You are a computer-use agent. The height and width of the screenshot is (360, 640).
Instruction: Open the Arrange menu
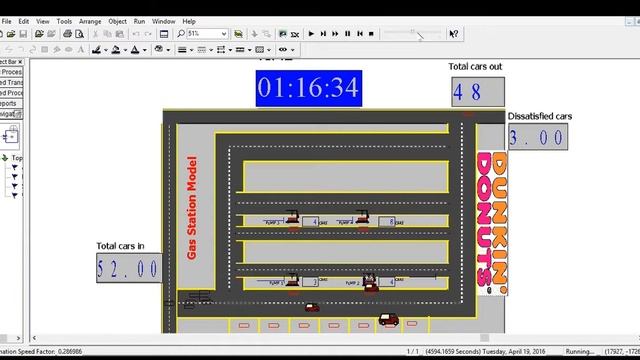pos(90,21)
